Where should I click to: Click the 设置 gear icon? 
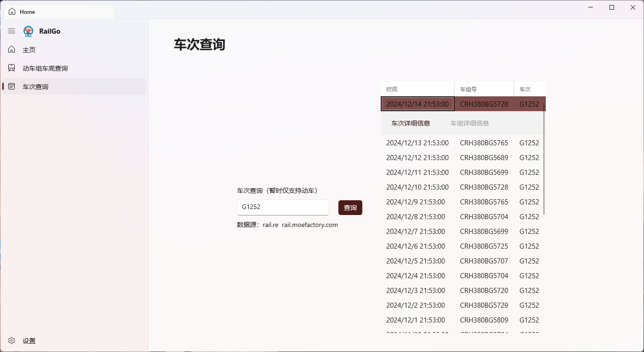12,341
